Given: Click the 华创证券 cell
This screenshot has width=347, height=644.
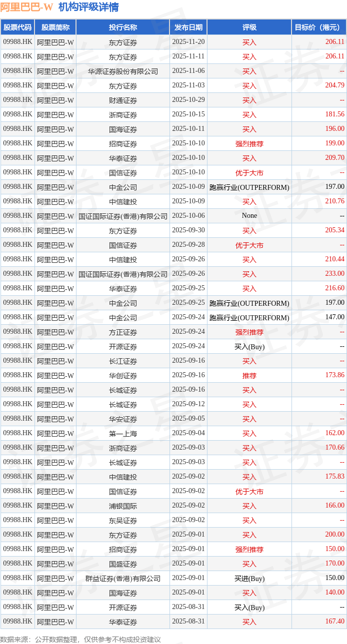Looking at the screenshot, I should (x=123, y=375).
